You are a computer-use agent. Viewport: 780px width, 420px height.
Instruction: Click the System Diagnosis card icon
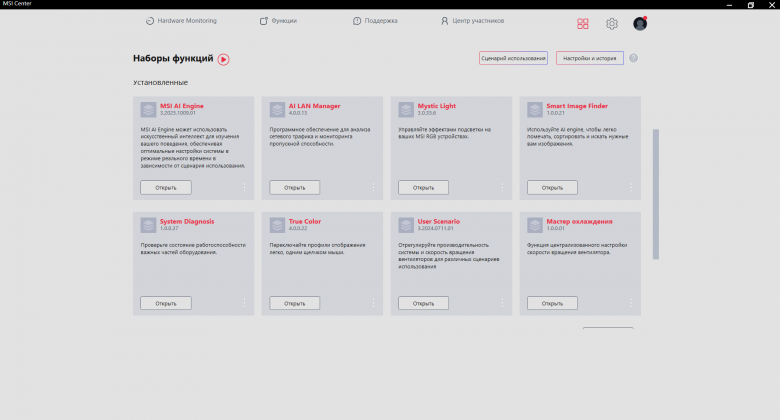[x=148, y=225]
